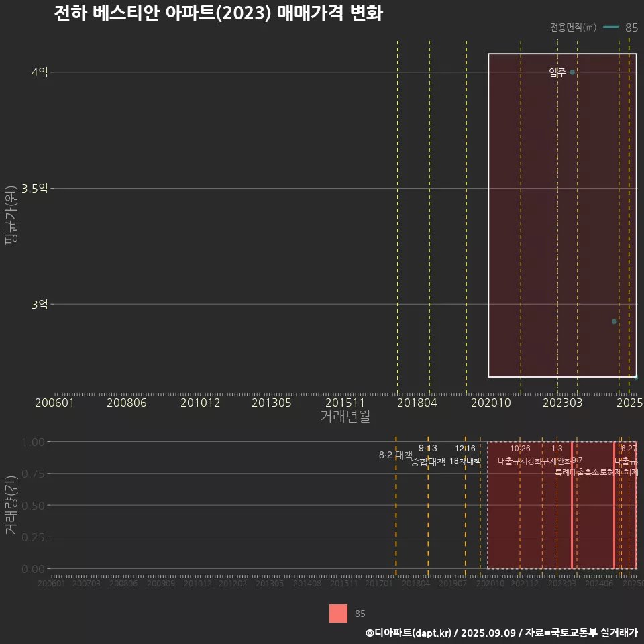
Task: Click the red volume bar near 202406
Action: (614, 505)
